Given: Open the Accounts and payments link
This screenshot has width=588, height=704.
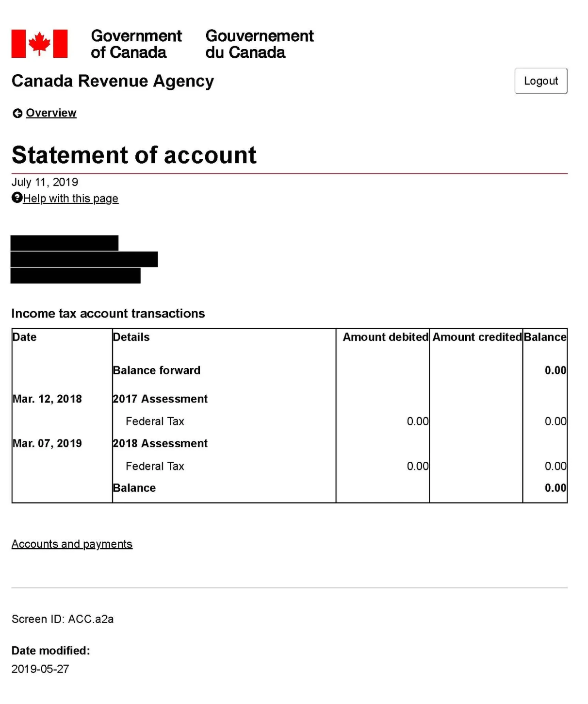Looking at the screenshot, I should pos(72,544).
